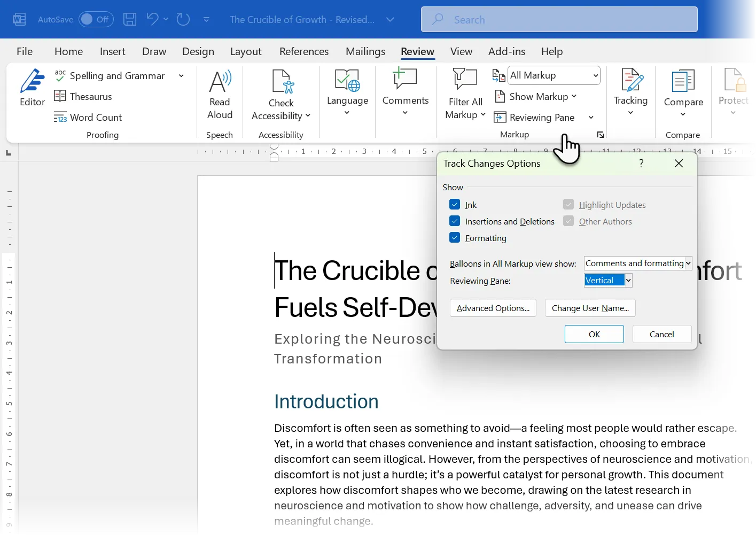756x535 pixels.
Task: Uncheck the Formatting checkbox
Action: 455,237
